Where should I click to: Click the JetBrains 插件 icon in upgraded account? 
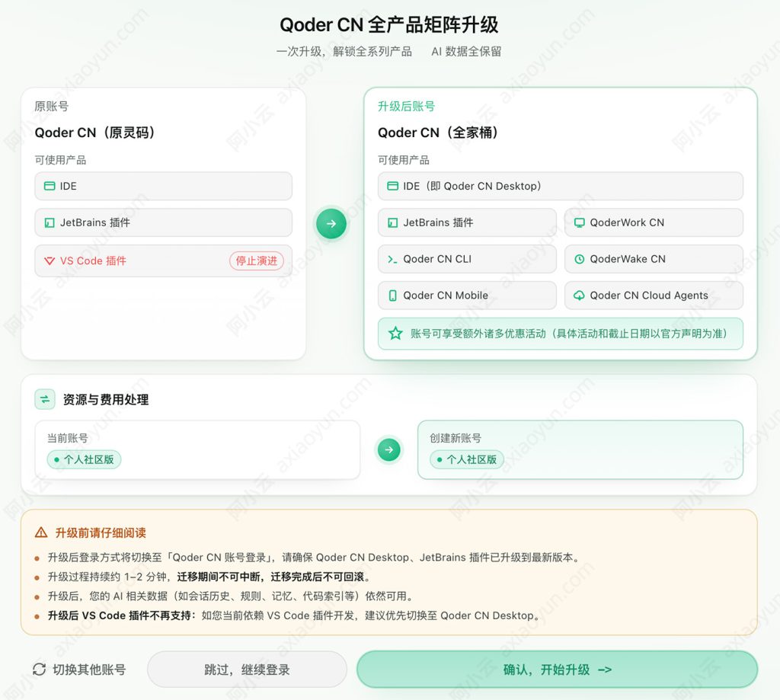392,222
